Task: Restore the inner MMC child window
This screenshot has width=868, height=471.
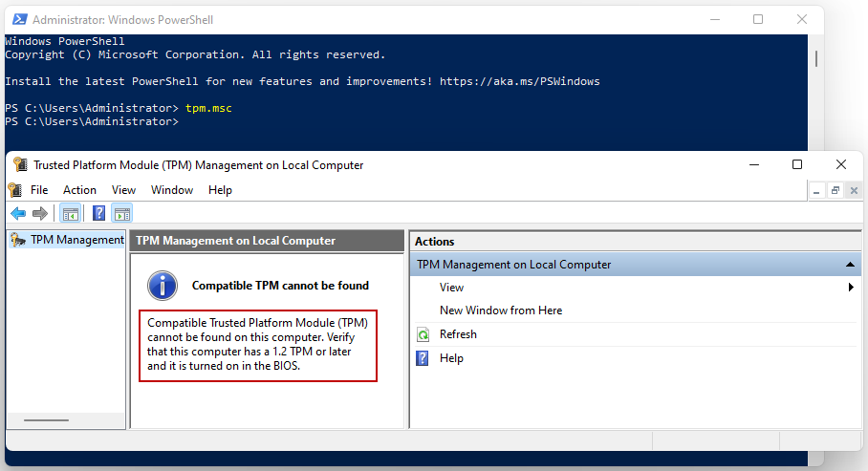Action: pos(835,191)
